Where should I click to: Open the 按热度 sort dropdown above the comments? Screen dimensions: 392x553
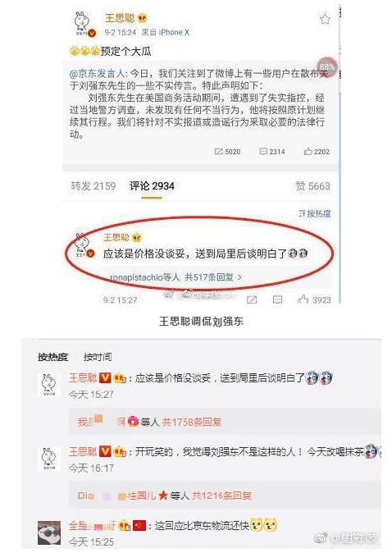pos(314,213)
